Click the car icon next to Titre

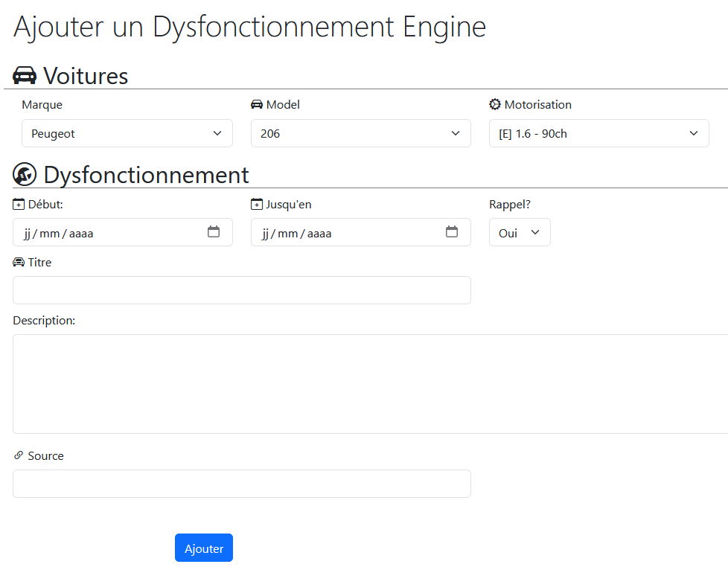(x=19, y=262)
